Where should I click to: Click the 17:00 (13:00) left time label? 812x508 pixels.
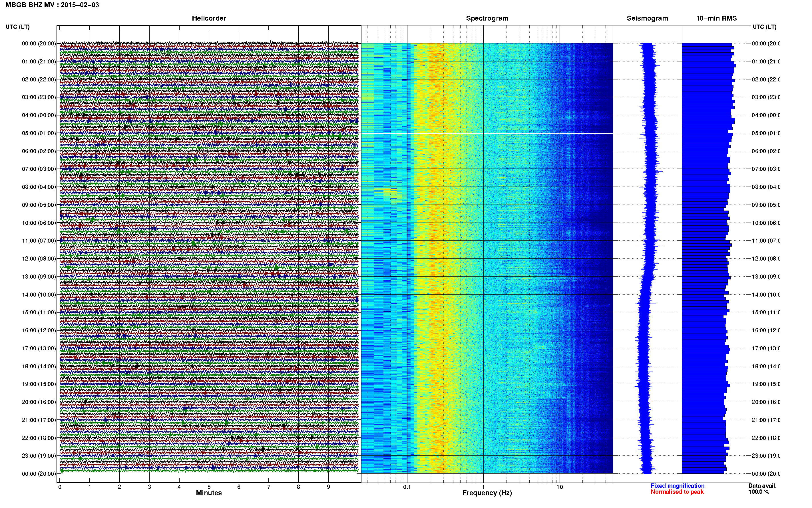39,348
